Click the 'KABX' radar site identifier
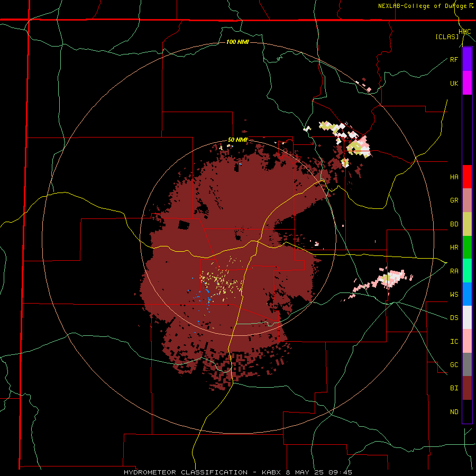This screenshot has width=476, height=476. click(272, 472)
